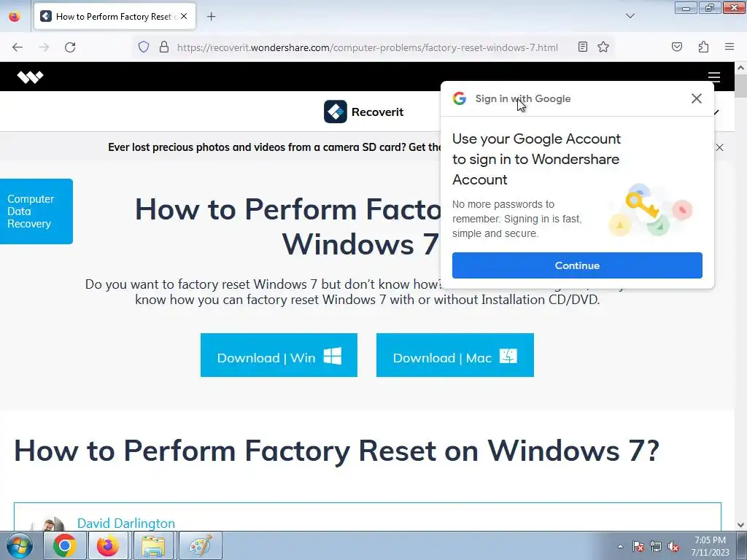The image size is (747, 560).
Task: Click the Download Mac button
Action: point(455,355)
